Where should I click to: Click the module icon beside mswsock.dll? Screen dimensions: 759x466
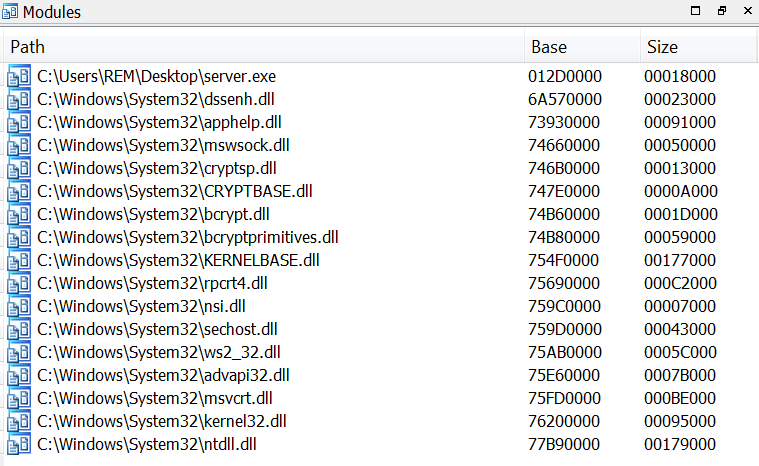point(19,145)
